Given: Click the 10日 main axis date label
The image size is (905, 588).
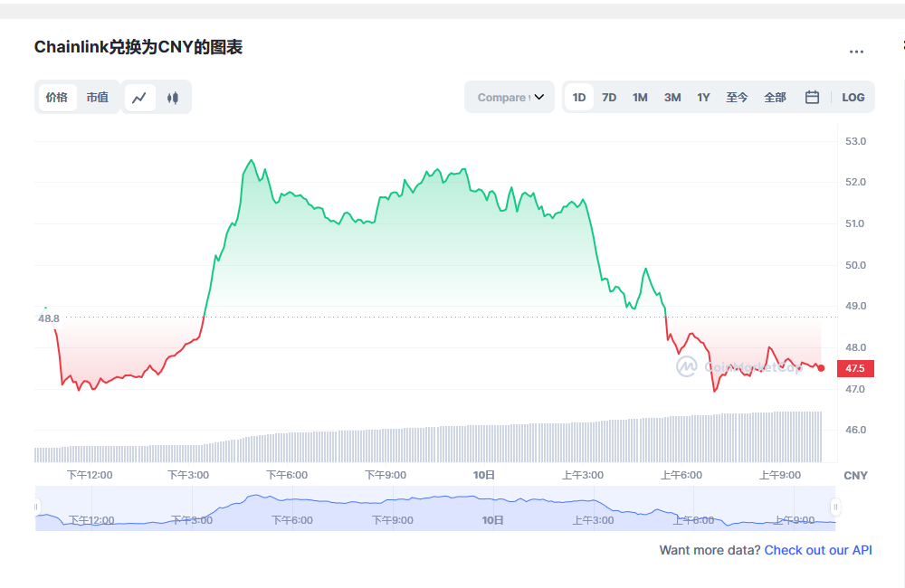Looking at the screenshot, I should pos(483,475).
